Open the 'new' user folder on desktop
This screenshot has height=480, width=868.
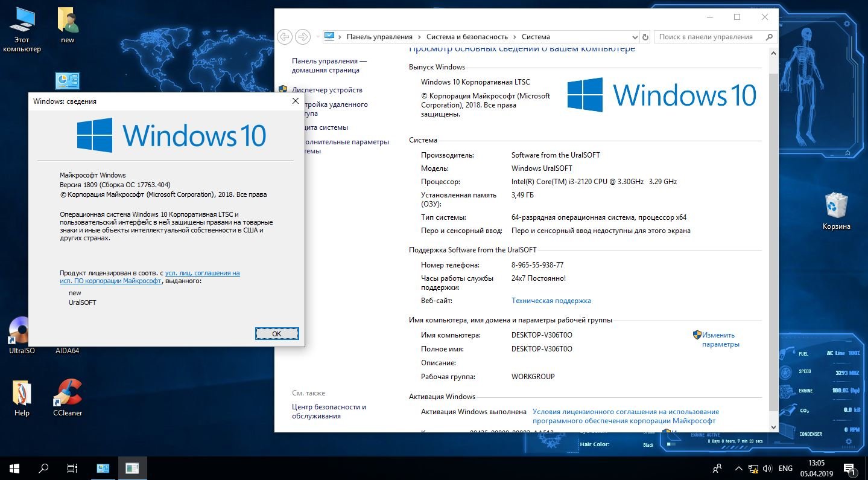68,25
